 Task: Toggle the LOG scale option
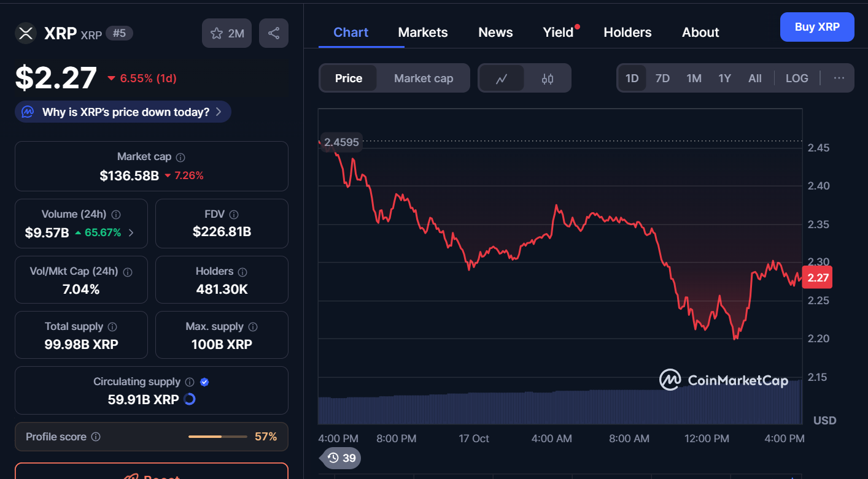[x=797, y=79]
